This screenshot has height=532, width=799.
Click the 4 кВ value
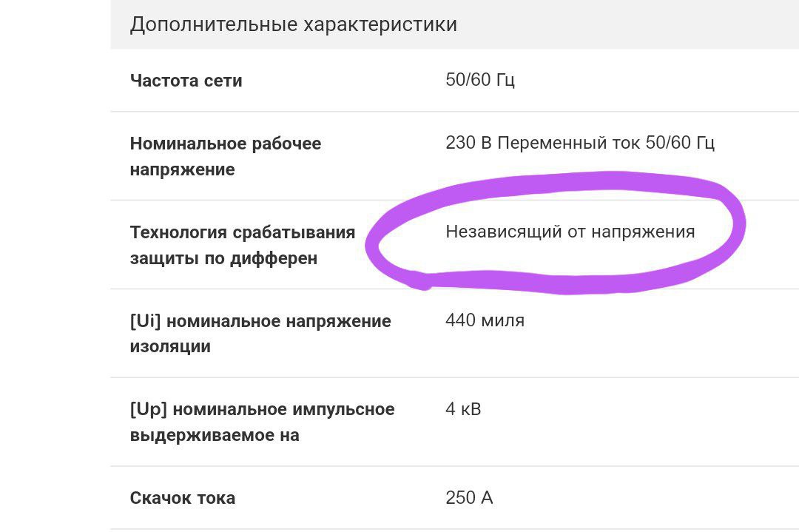click(x=463, y=409)
